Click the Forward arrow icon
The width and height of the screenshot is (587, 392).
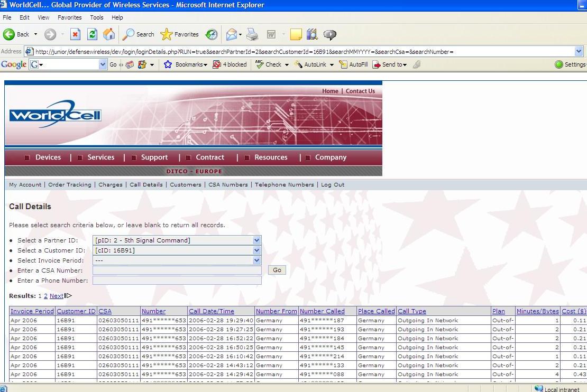point(50,34)
